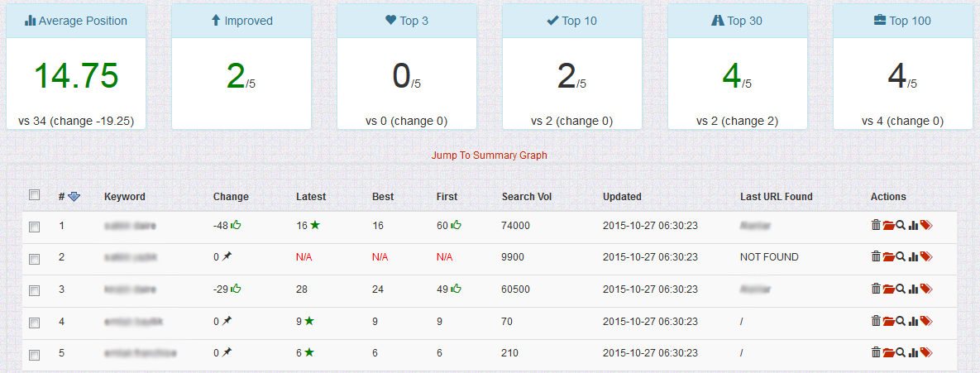The image size is (980, 373).
Task: Click the 74000 search volume cell
Action: point(515,225)
